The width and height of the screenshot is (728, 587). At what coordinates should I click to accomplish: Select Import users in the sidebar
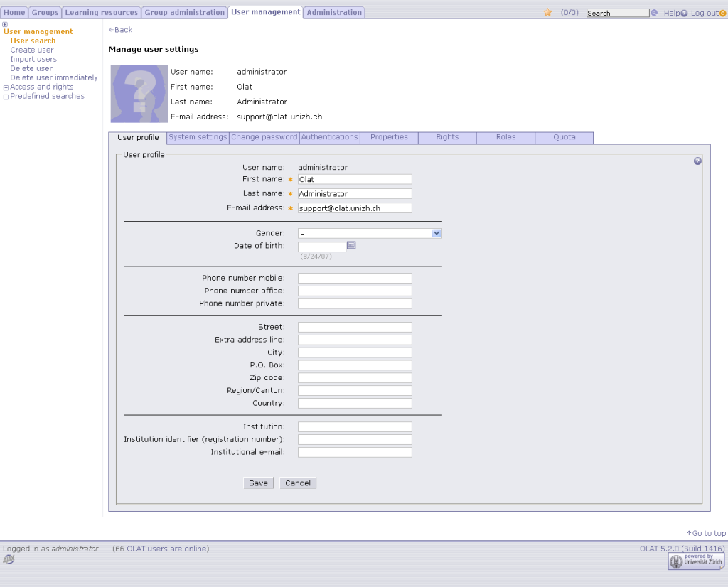[x=33, y=59]
